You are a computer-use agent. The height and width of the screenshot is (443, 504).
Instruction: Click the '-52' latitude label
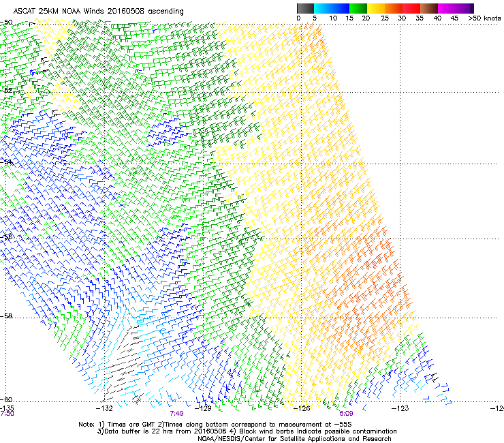pyautogui.click(x=6, y=91)
